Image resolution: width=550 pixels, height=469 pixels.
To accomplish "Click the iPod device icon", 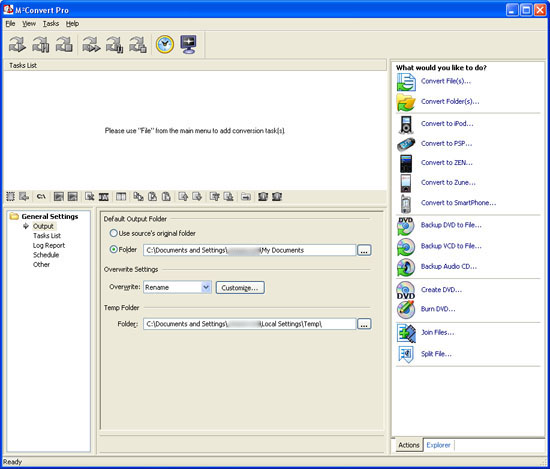I will (406, 125).
